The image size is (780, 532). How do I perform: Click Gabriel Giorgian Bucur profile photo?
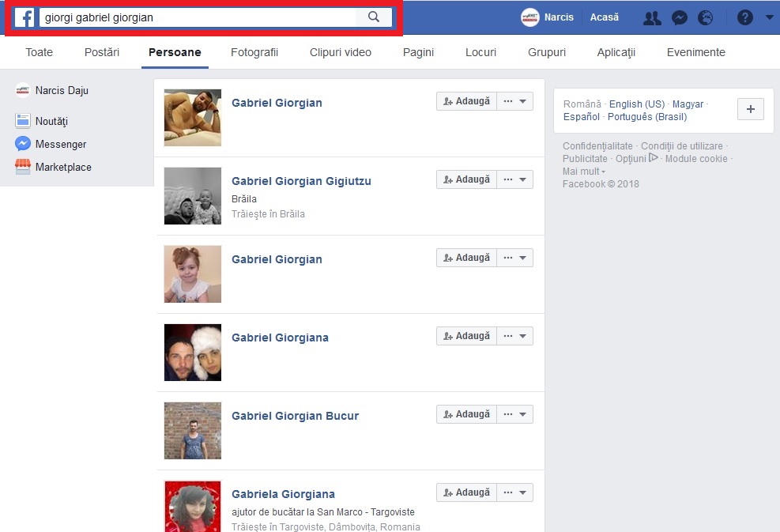(193, 431)
